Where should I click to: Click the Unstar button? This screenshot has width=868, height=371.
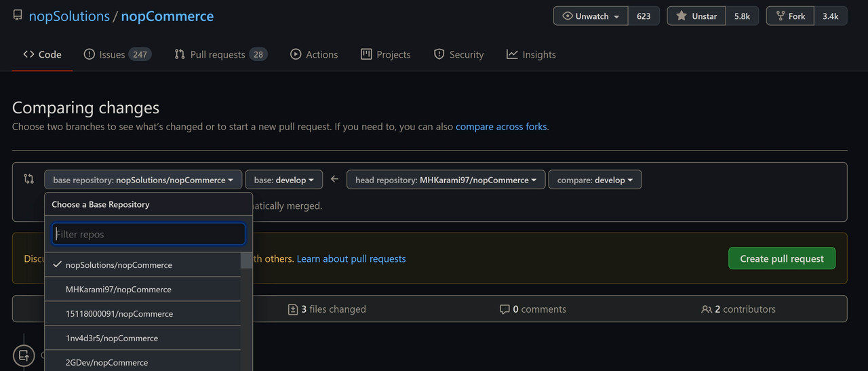click(696, 16)
